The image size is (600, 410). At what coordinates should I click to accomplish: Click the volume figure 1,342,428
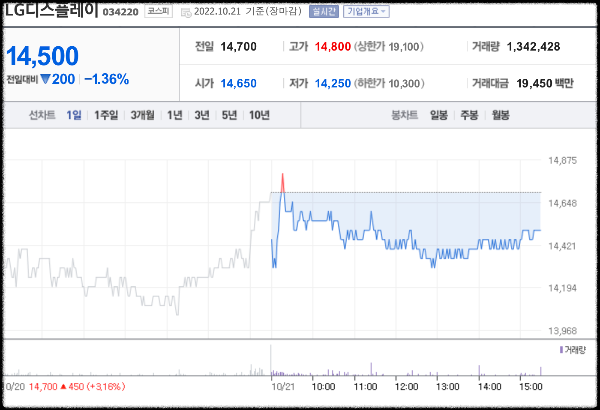click(x=533, y=47)
